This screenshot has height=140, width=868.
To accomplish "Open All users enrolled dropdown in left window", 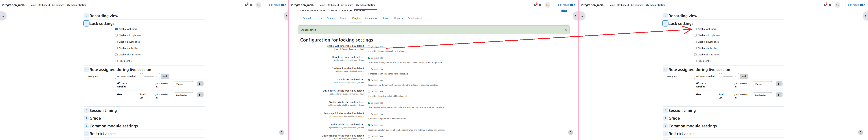I will tap(128, 76).
